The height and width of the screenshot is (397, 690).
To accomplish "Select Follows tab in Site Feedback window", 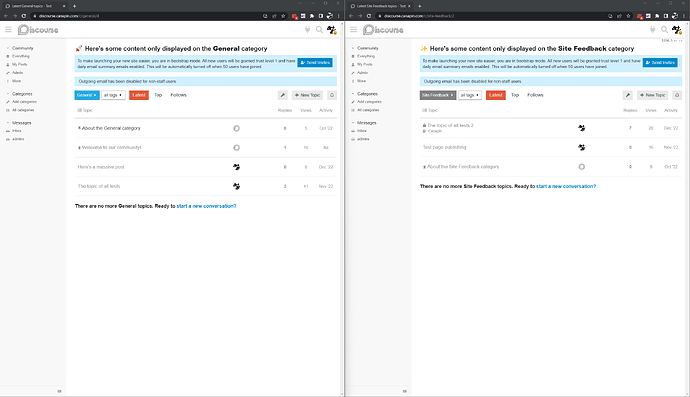I will [x=535, y=95].
